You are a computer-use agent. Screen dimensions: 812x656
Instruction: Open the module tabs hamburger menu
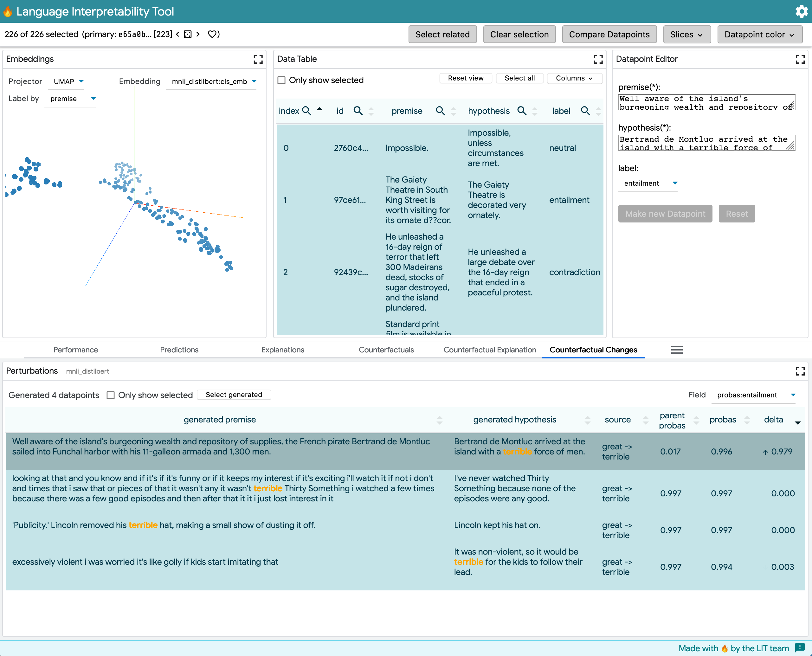point(676,350)
